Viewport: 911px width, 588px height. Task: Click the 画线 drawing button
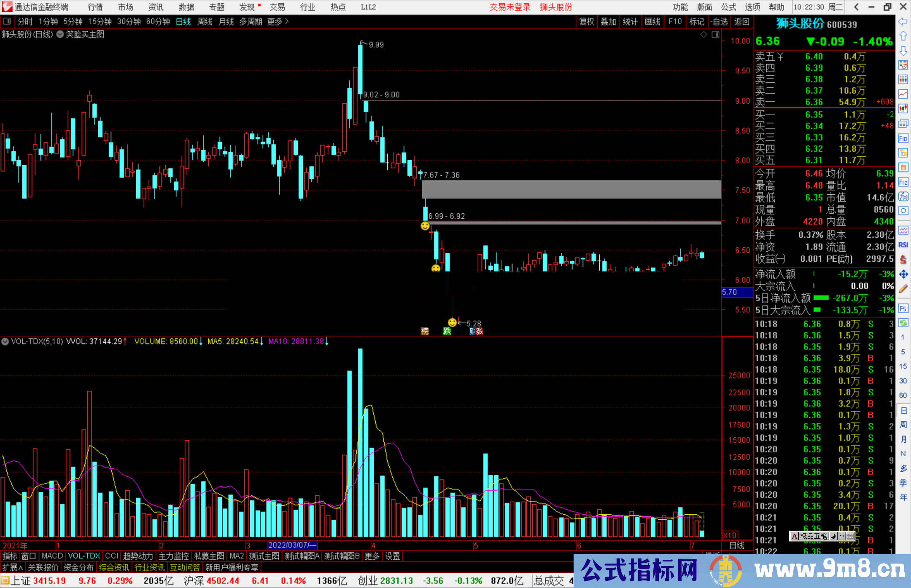click(x=652, y=21)
